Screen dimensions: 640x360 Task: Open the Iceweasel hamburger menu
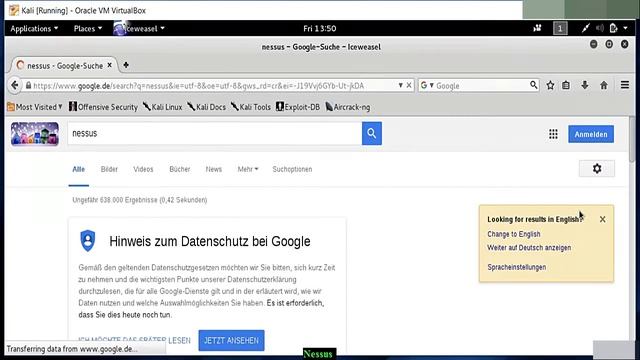point(624,85)
